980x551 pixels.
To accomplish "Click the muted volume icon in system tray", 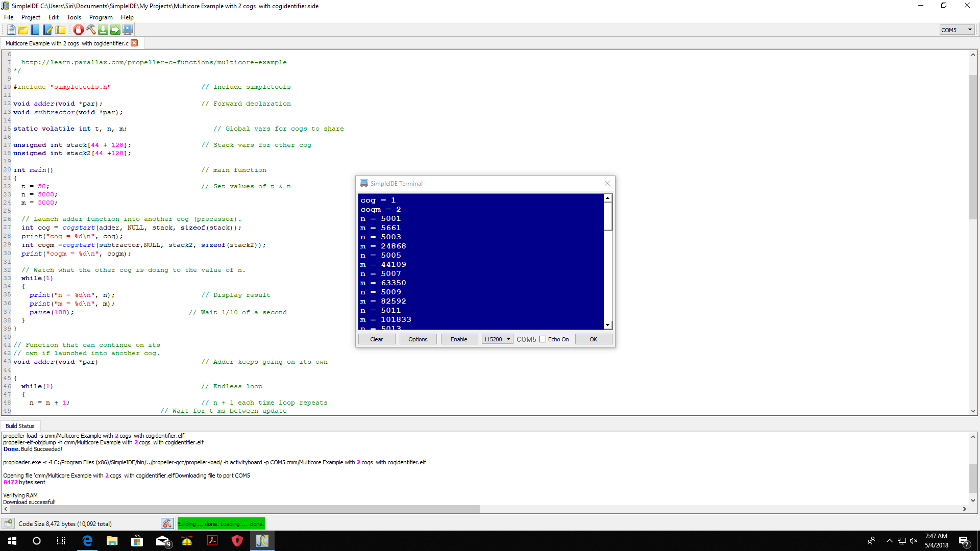I will (914, 541).
